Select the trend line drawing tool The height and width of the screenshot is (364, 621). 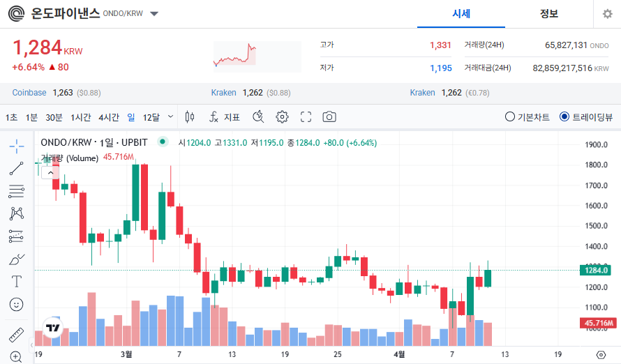click(17, 169)
